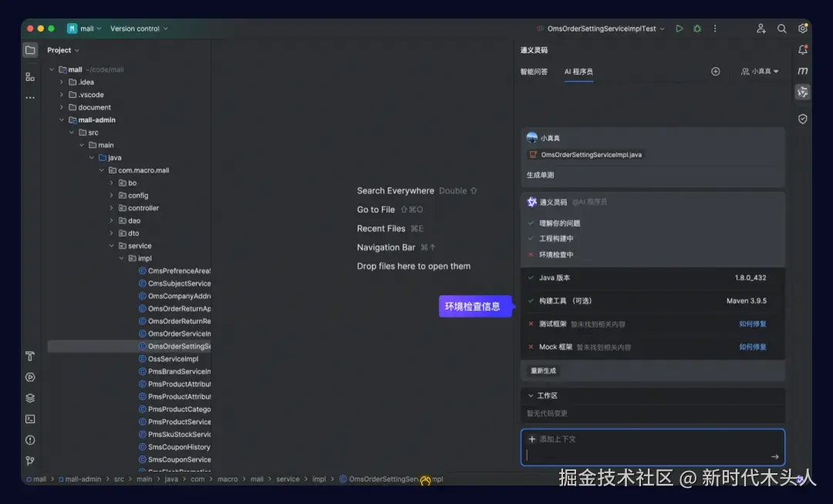Open IDE settings gear
The width and height of the screenshot is (833, 504).
point(803,29)
